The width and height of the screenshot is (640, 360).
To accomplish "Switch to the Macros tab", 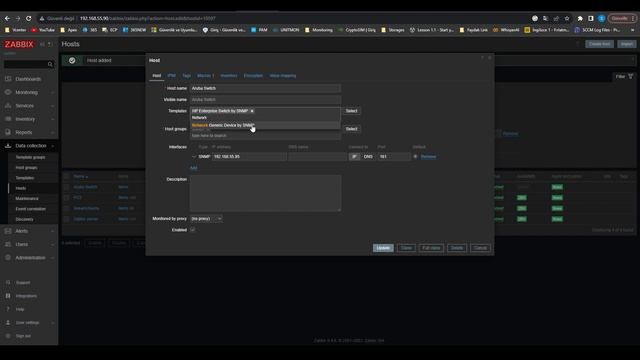I will [205, 76].
